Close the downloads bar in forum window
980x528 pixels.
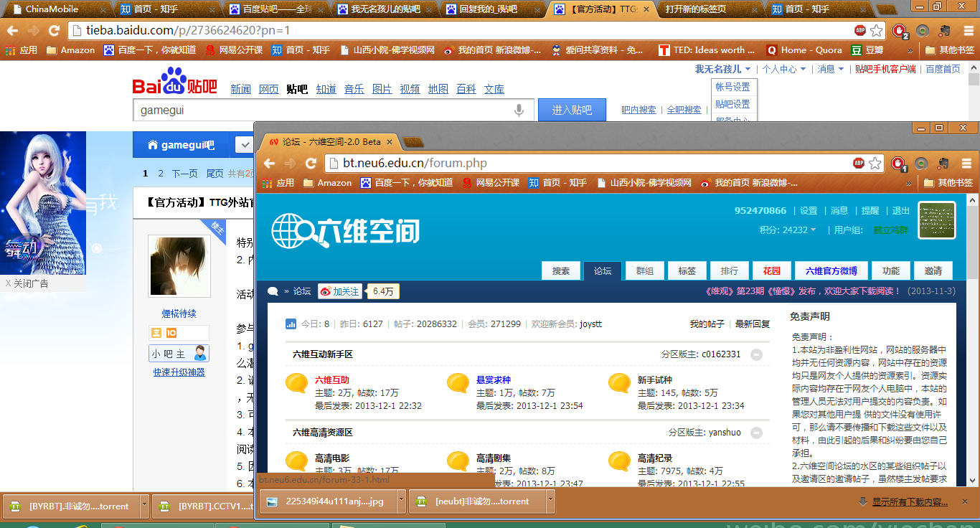[965, 501]
